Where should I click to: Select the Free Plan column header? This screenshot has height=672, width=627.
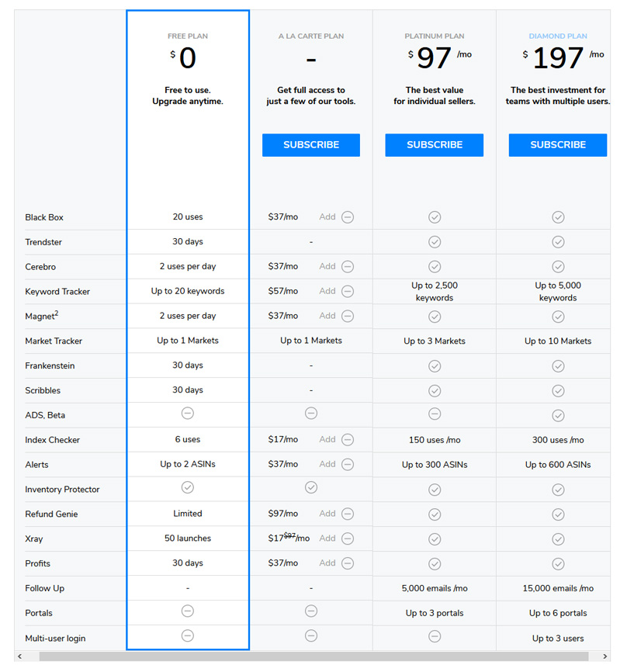[188, 36]
